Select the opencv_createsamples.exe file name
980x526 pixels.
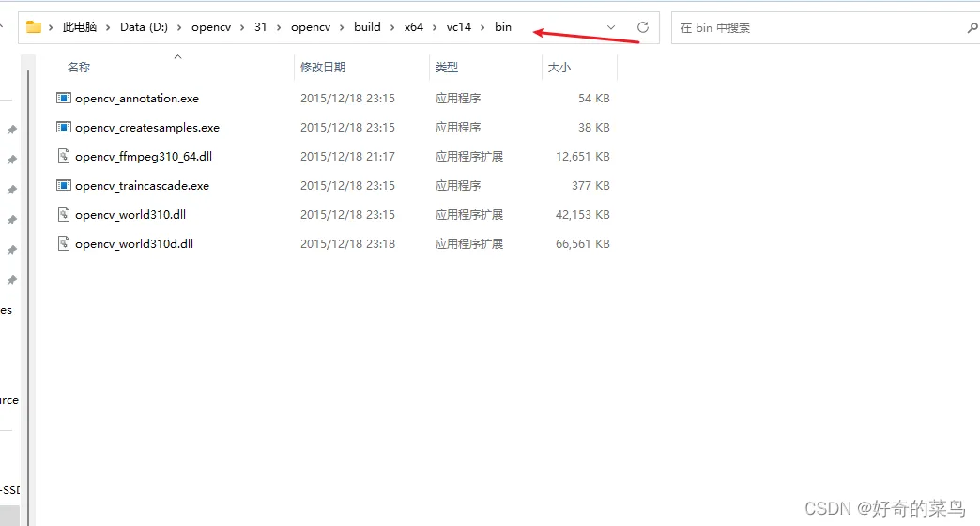pyautogui.click(x=147, y=128)
